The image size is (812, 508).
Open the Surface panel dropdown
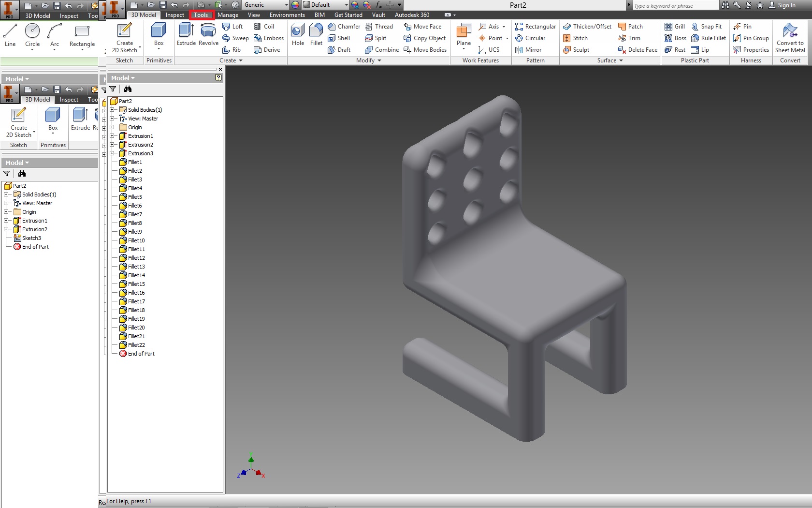click(x=610, y=60)
